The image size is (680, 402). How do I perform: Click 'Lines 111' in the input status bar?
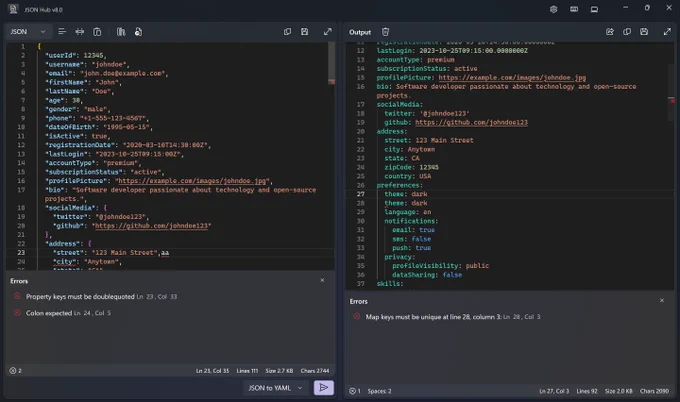click(247, 370)
